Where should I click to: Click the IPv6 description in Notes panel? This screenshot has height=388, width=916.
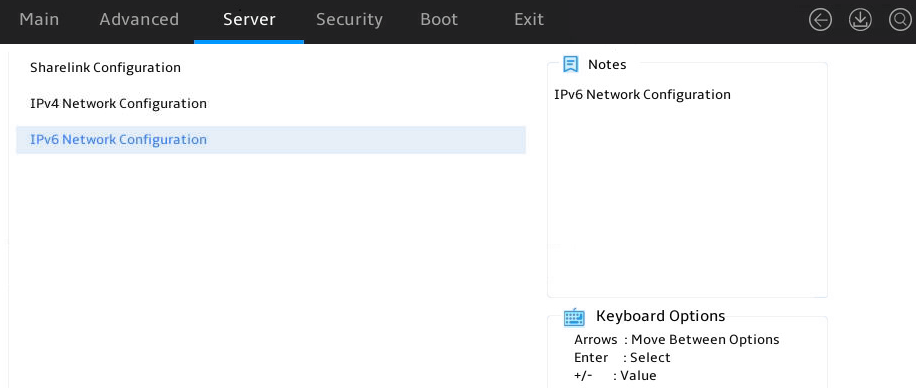coord(642,95)
